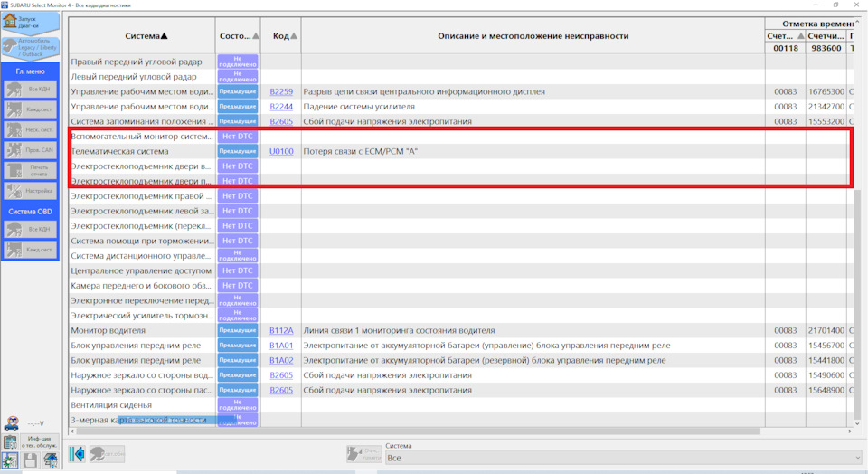Viewport: 868px width, 474px height.
Task: Click the Нет DTC status for Вспомогательный монитор
Action: (x=238, y=137)
